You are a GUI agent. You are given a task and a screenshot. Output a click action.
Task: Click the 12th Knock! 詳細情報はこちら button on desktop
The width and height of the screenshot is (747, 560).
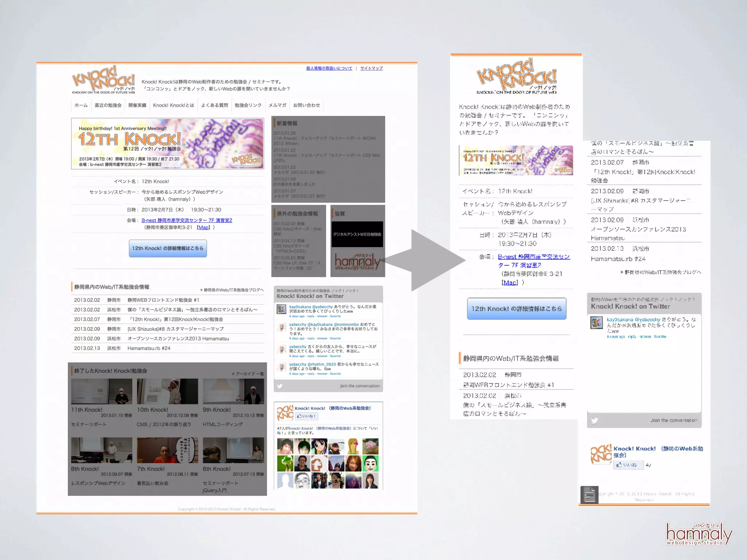point(168,248)
